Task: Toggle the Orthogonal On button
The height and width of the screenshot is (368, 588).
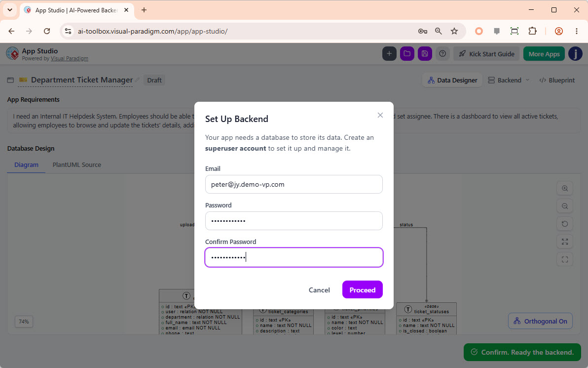Action: click(x=540, y=321)
